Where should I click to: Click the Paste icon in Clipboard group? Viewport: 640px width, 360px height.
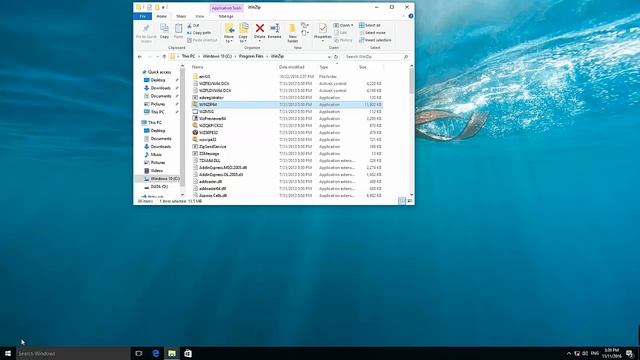click(x=178, y=28)
